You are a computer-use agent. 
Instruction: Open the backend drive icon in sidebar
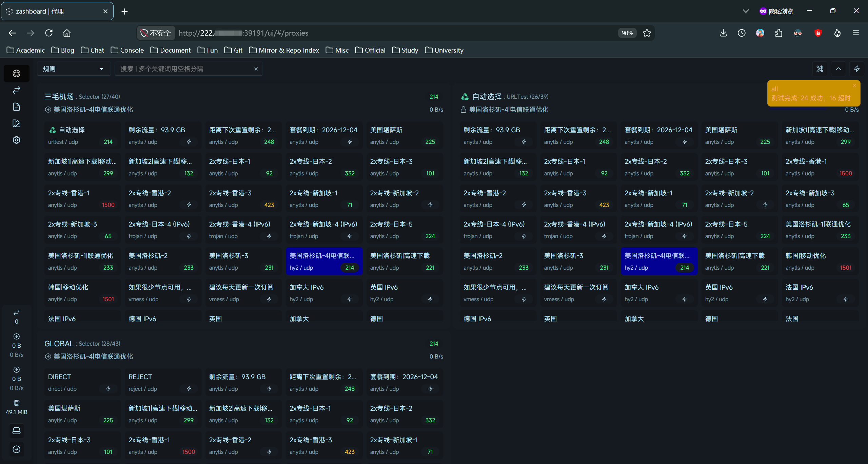(x=16, y=431)
